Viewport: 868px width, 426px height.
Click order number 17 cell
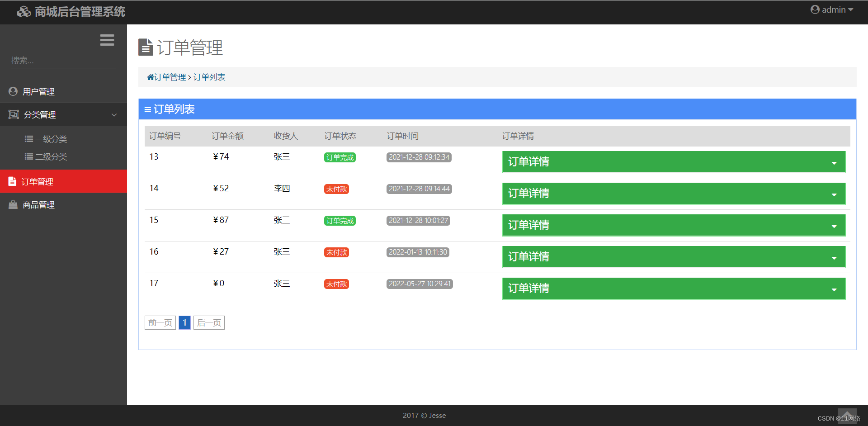(154, 284)
